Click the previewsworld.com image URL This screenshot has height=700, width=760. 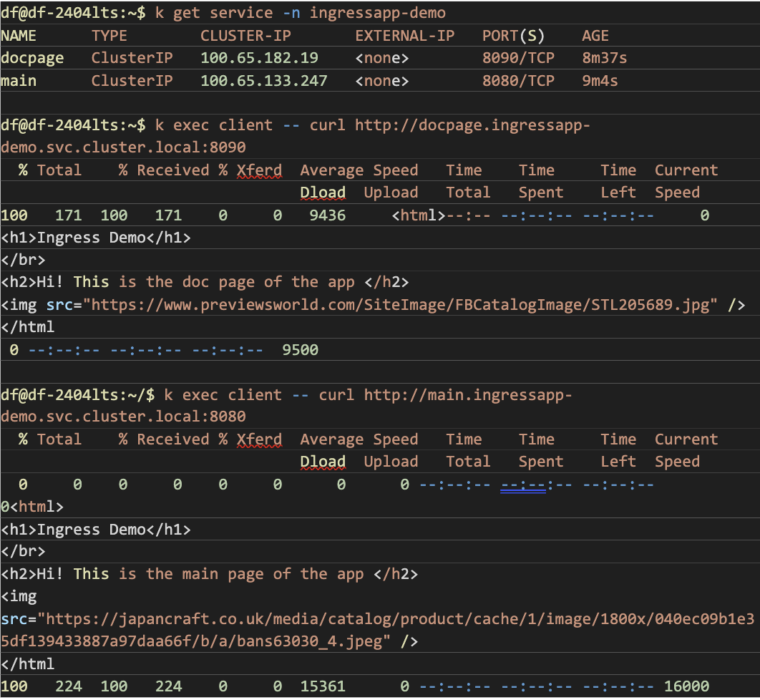point(401,305)
